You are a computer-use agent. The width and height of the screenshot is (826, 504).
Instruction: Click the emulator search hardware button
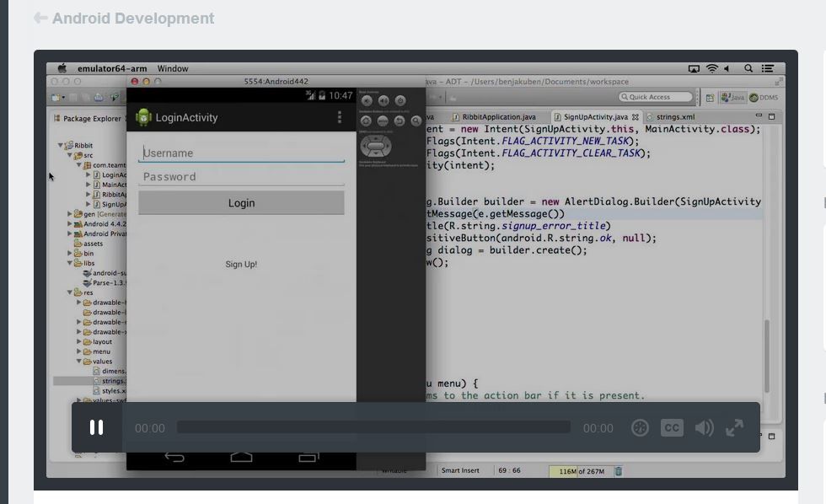[416, 121]
